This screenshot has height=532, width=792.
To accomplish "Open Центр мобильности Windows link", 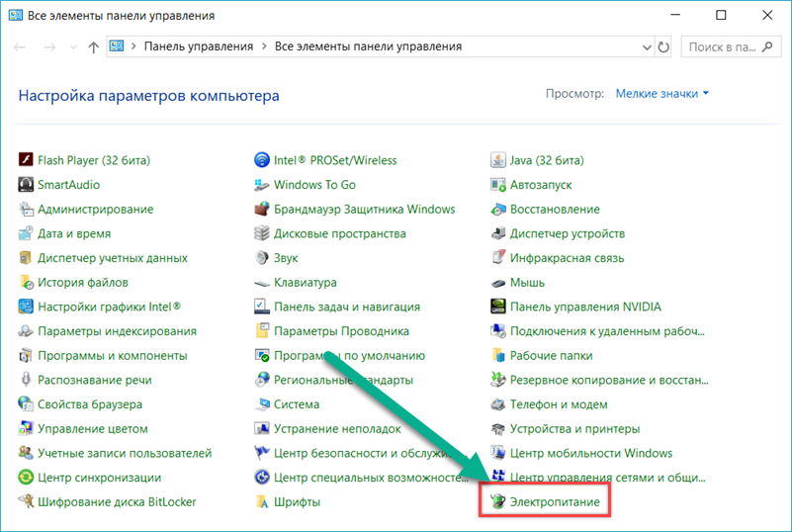I will tap(591, 453).
